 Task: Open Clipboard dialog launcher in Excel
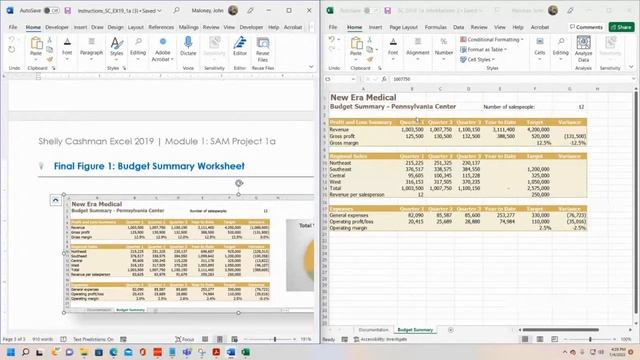pos(380,68)
